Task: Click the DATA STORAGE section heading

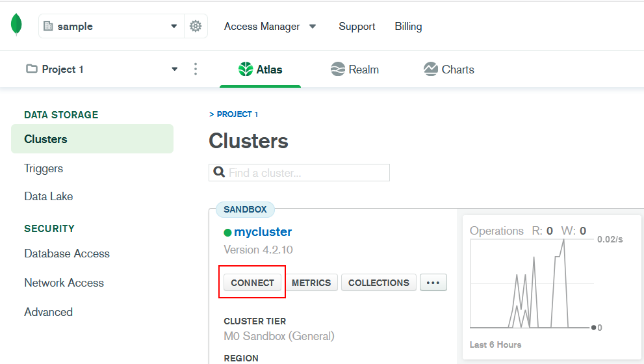Action: click(x=61, y=114)
